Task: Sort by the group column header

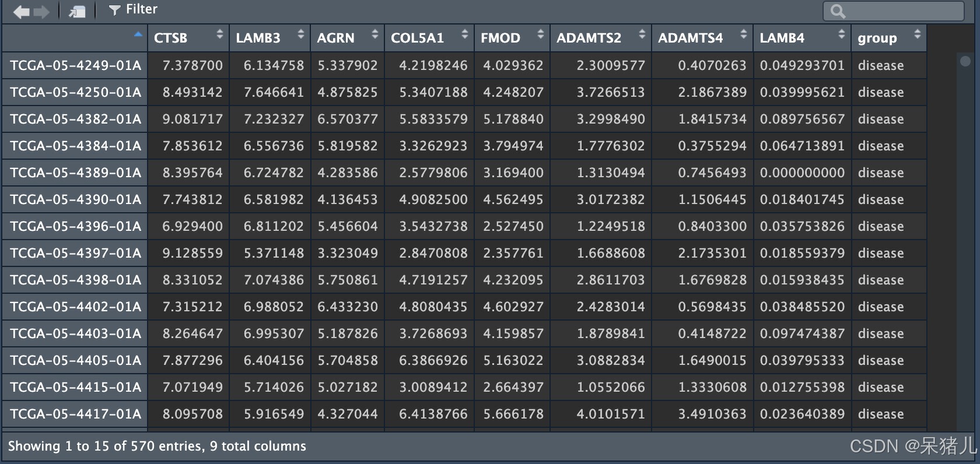Action: coord(889,38)
